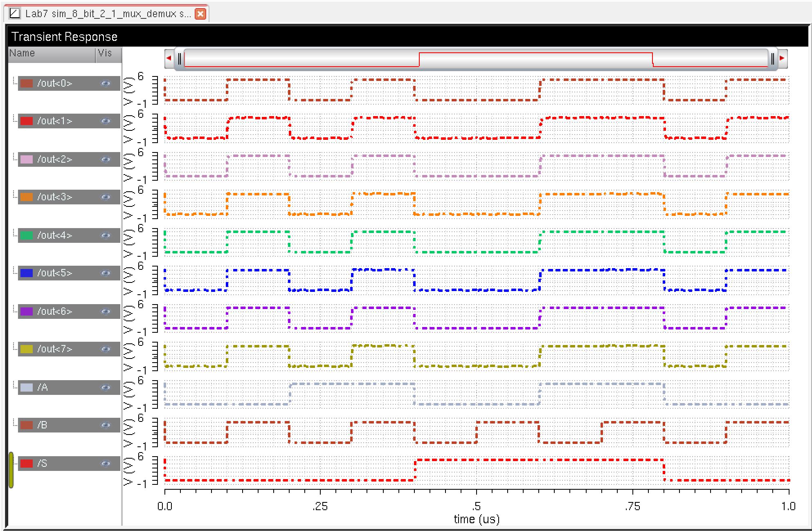Screen dimensions: 812x531
Task: Toggle visibility eye for signal /S
Action: click(x=106, y=464)
